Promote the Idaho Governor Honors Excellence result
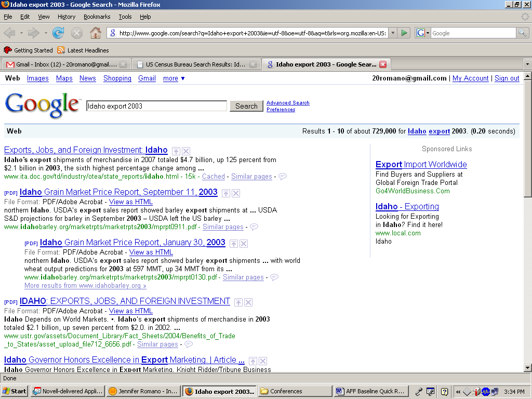This screenshot has height=399, width=532. pyautogui.click(x=253, y=361)
